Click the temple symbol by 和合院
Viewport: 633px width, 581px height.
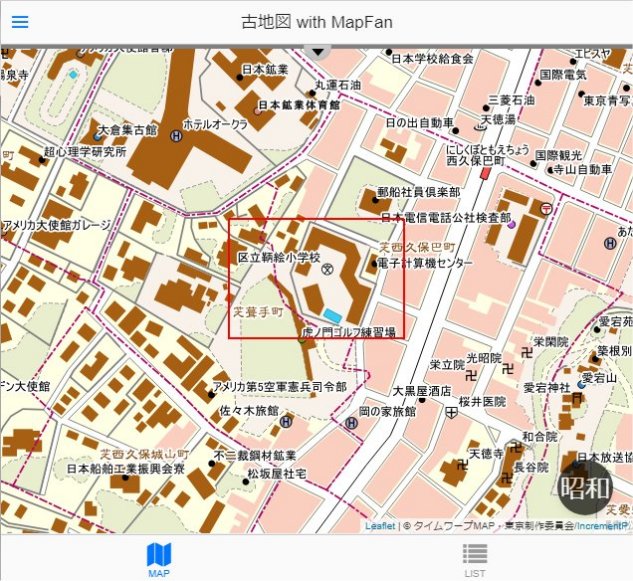tap(515, 448)
